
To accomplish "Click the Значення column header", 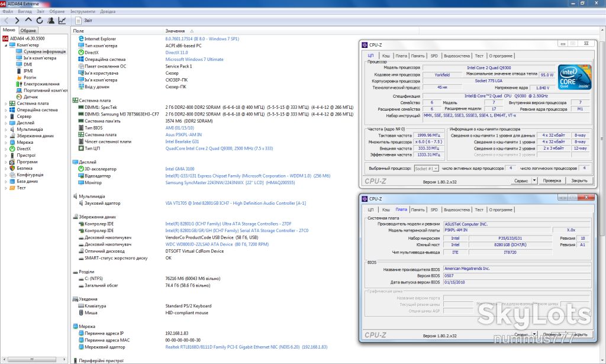I will coord(175,31).
